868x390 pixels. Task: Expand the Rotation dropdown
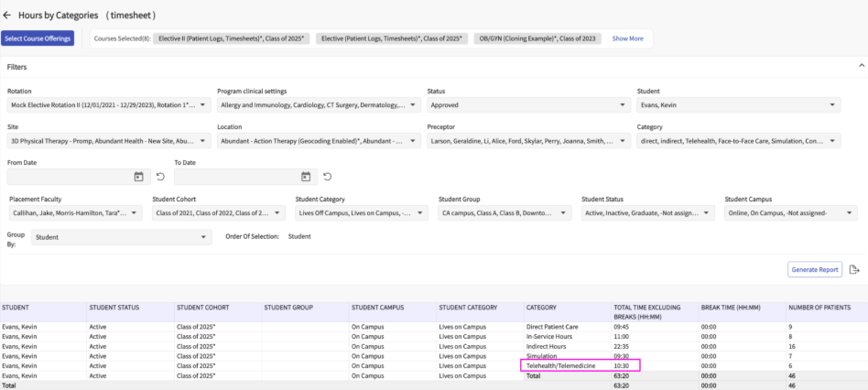pos(202,105)
